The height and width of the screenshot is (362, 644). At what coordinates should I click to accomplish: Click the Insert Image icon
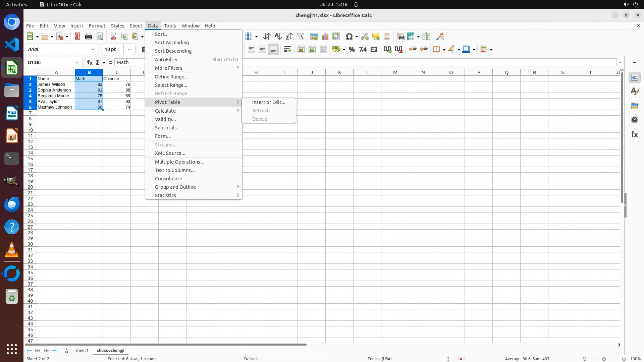point(314,37)
